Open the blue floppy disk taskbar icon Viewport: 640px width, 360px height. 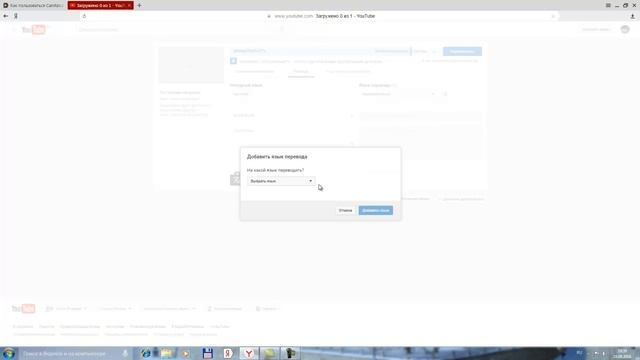(208, 353)
